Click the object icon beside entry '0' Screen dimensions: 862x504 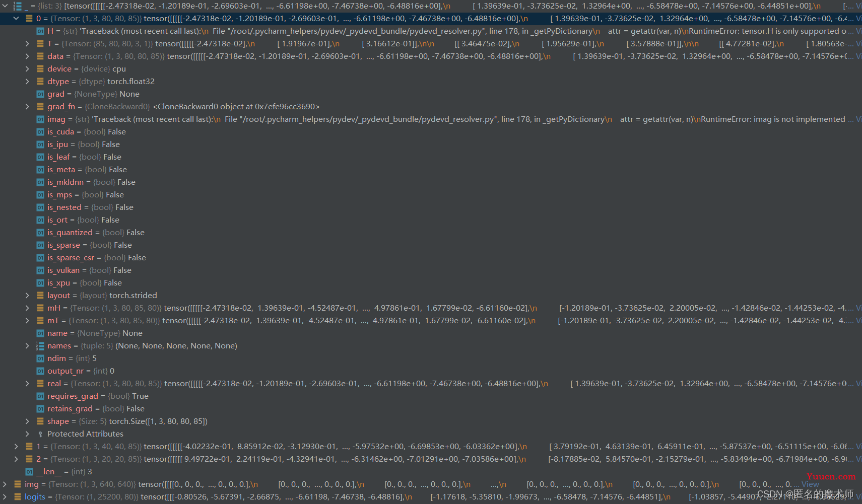[29, 19]
